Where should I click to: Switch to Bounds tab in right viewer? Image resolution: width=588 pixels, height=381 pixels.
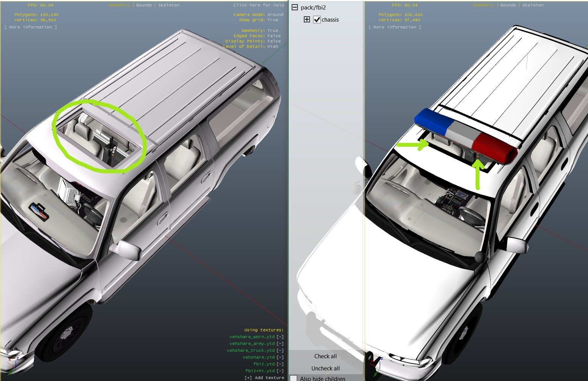coord(508,5)
